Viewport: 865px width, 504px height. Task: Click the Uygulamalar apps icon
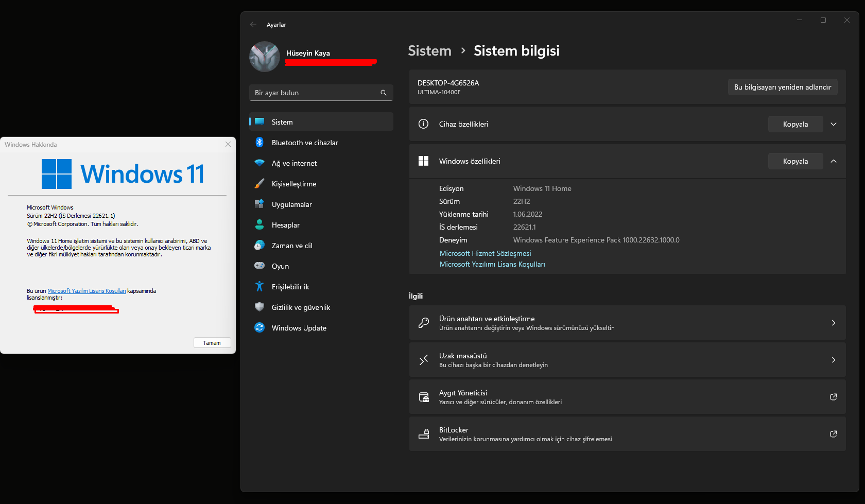259,204
